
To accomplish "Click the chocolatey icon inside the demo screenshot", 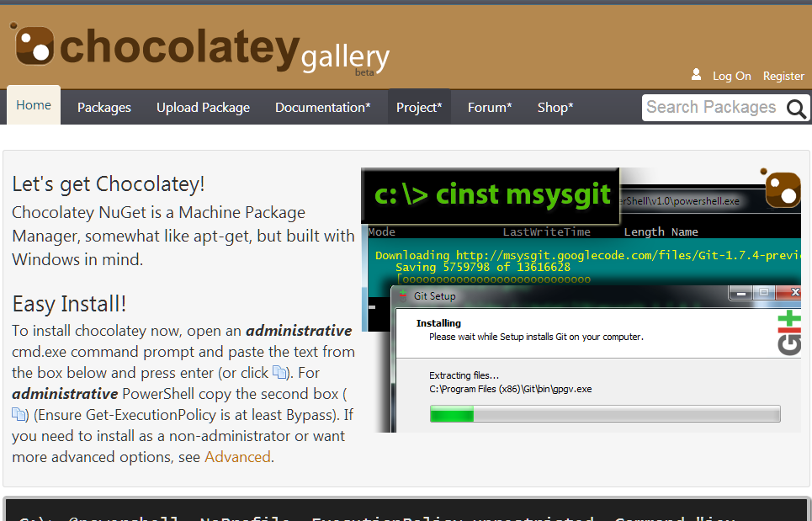I will (x=781, y=189).
